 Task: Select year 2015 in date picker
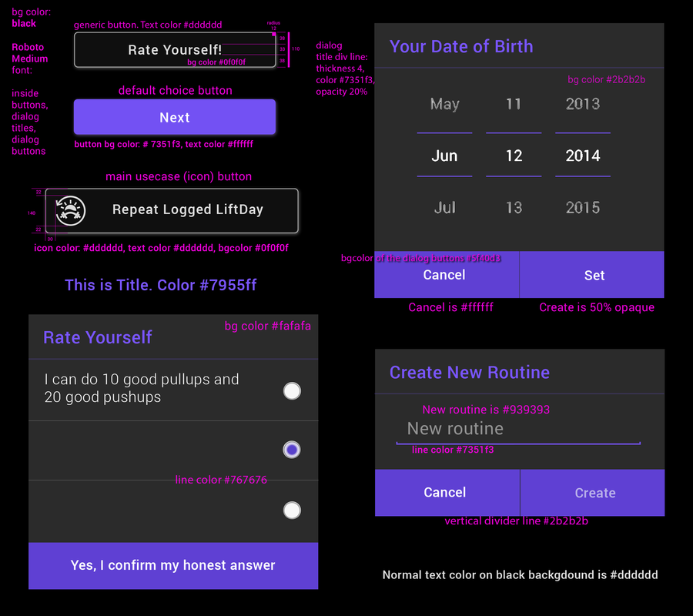[x=583, y=207]
